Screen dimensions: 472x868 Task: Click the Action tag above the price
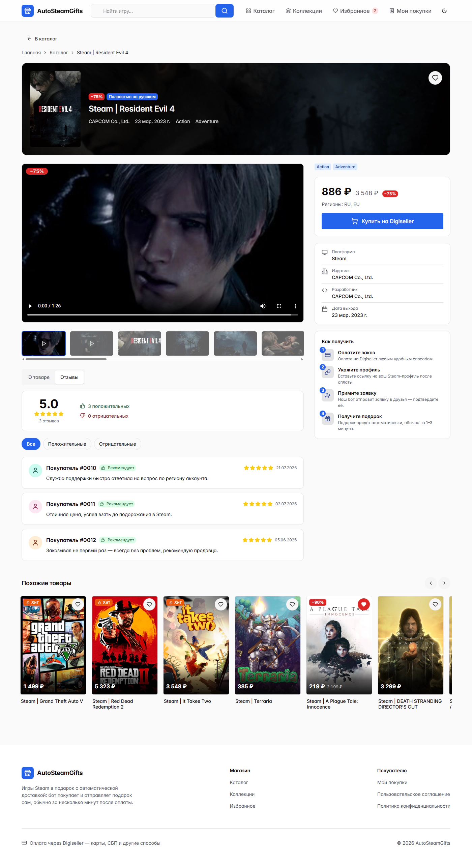pyautogui.click(x=323, y=167)
